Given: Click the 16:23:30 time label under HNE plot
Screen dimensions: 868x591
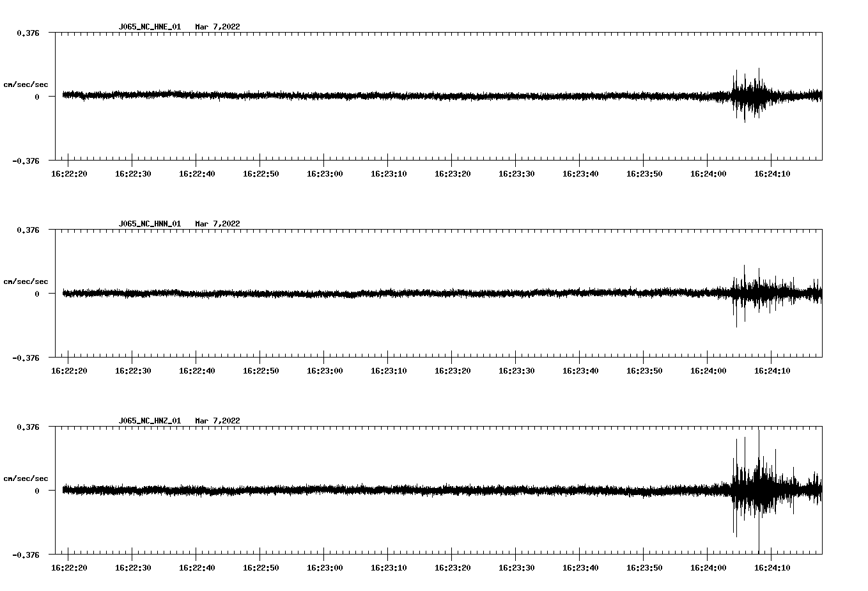Looking at the screenshot, I should (516, 174).
